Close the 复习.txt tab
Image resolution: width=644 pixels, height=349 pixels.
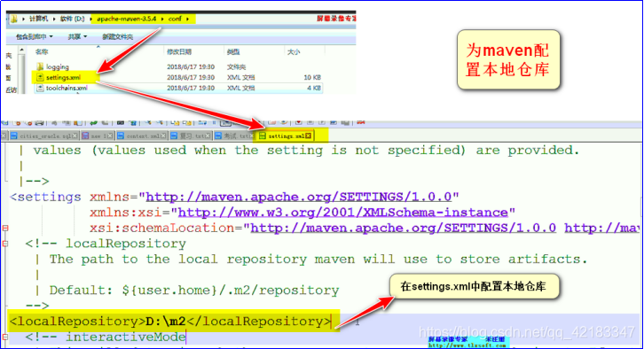click(208, 136)
